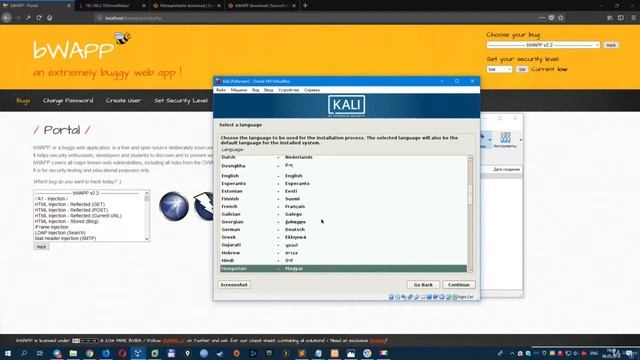Select Hindi language row
The width and height of the screenshot is (640, 360).
pyautogui.click(x=343, y=260)
